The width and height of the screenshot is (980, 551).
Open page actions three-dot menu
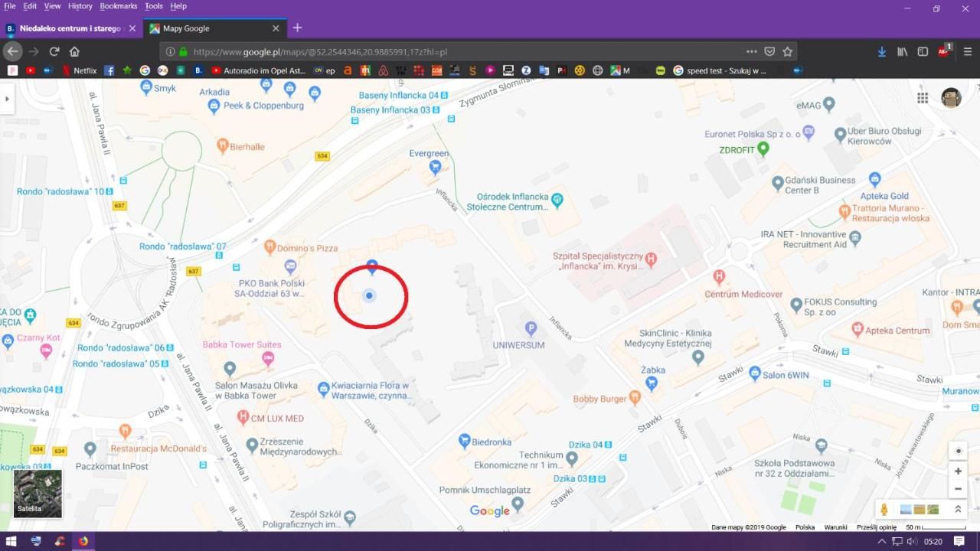pos(752,51)
